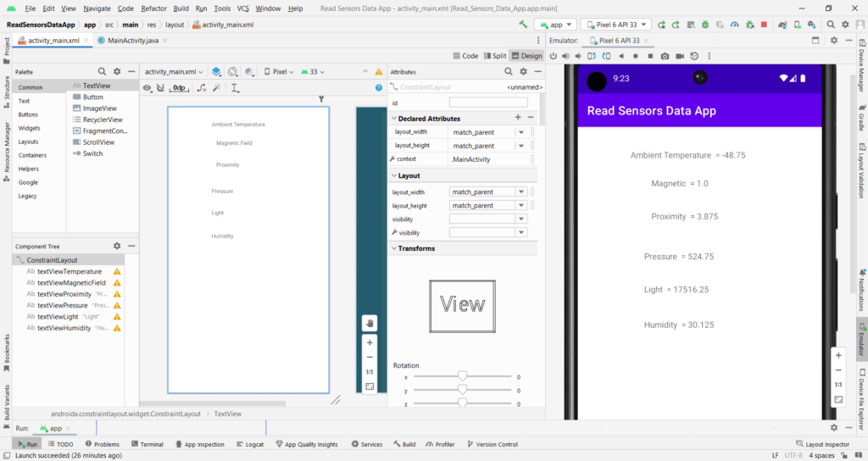Click the design surface layers icon
This screenshot has height=461, width=868.
click(x=216, y=71)
